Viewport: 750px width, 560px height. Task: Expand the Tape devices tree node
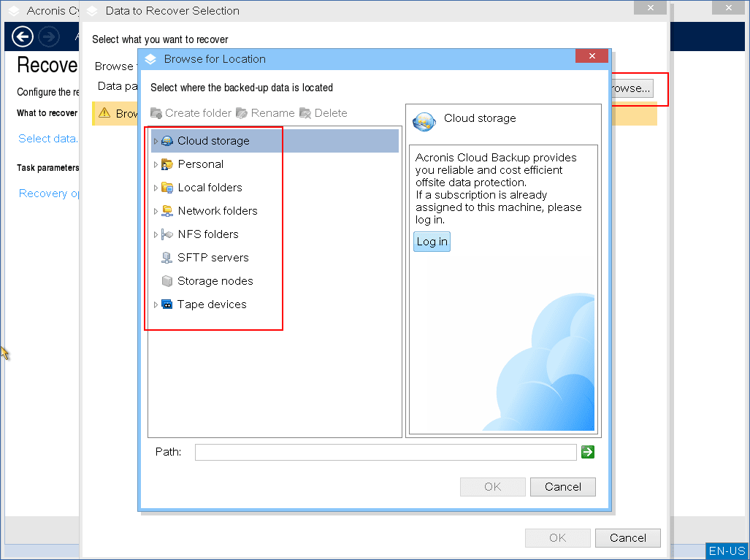[x=156, y=304]
